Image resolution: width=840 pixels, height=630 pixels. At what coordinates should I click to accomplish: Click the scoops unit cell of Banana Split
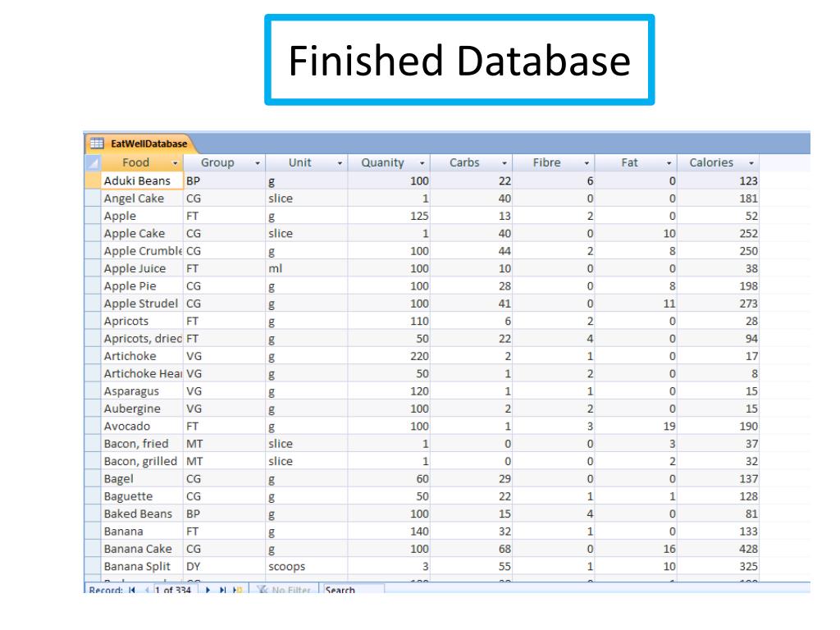point(307,566)
